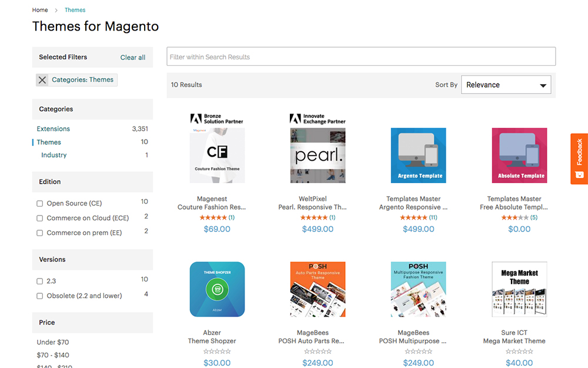The height and width of the screenshot is (368, 588).
Task: Select the Themes category in sidebar
Action: (49, 142)
